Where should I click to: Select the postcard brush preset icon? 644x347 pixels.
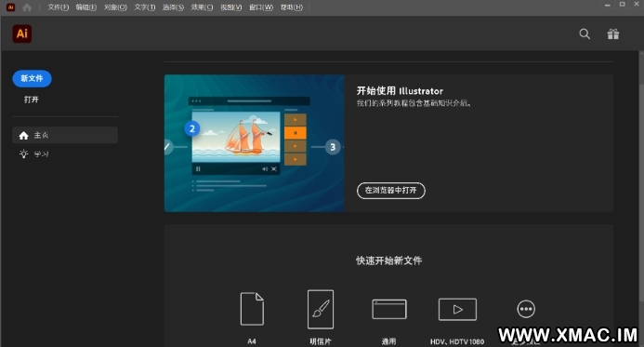point(321,309)
